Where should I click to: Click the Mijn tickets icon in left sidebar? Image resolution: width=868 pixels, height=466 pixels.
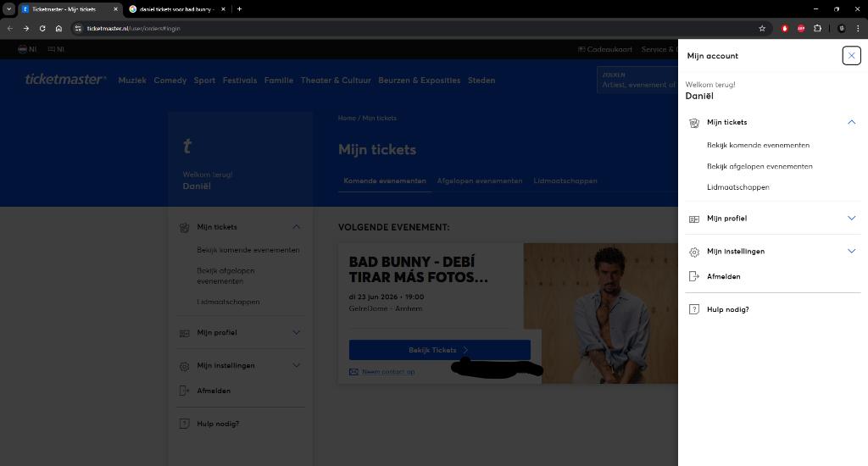point(184,227)
